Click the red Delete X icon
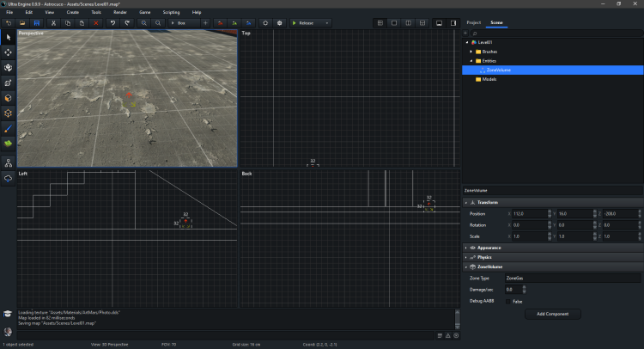The image size is (644, 349). click(x=95, y=22)
